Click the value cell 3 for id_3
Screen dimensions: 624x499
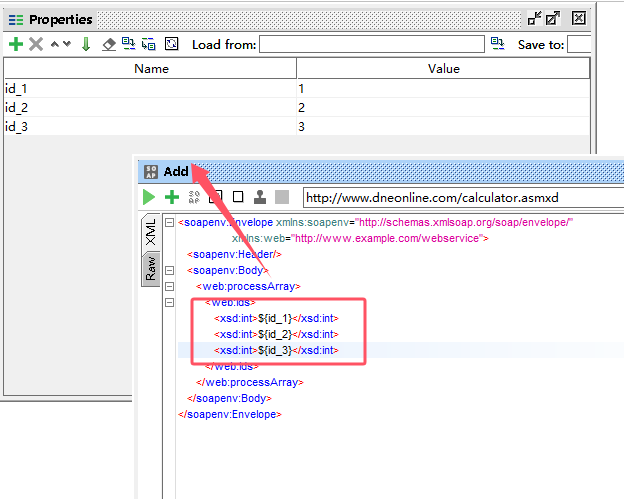coord(443,127)
